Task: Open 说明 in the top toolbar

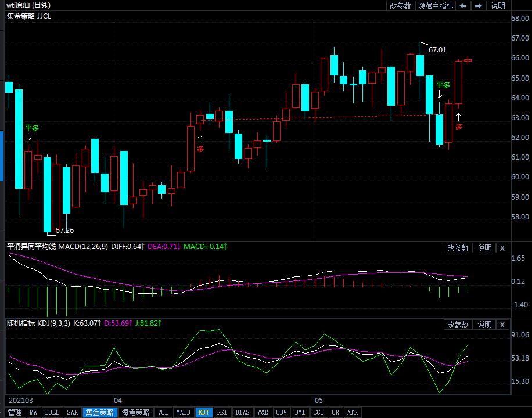Action: (498, 6)
